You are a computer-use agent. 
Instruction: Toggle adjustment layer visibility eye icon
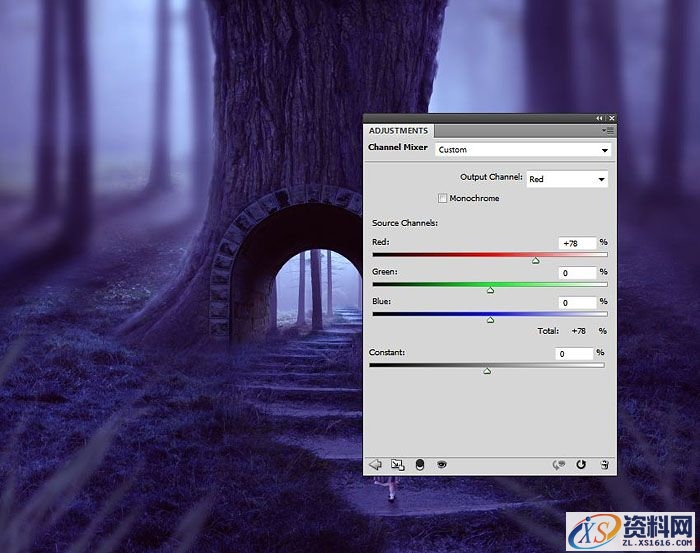(x=441, y=464)
